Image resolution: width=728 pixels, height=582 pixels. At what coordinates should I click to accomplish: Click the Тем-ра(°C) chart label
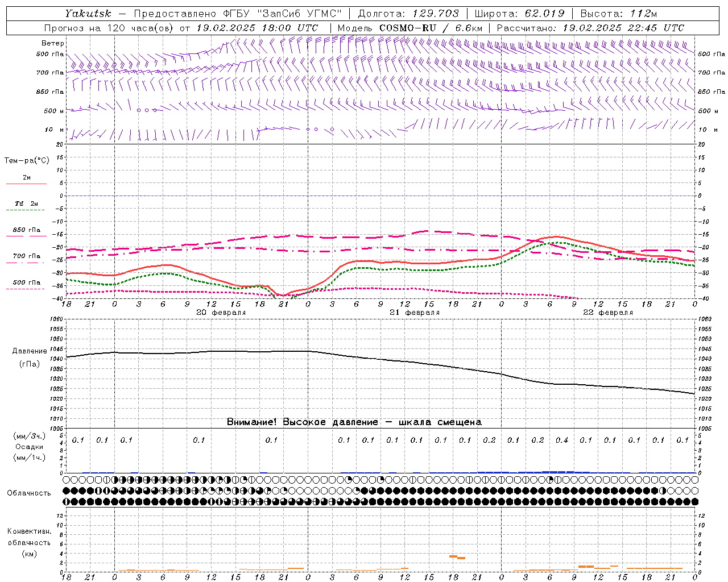click(x=27, y=161)
